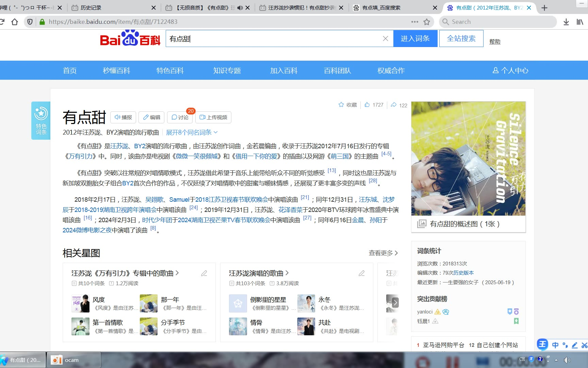Screen dimensions: 588x368
Task: Click citation reference [13]
Action: click(332, 170)
